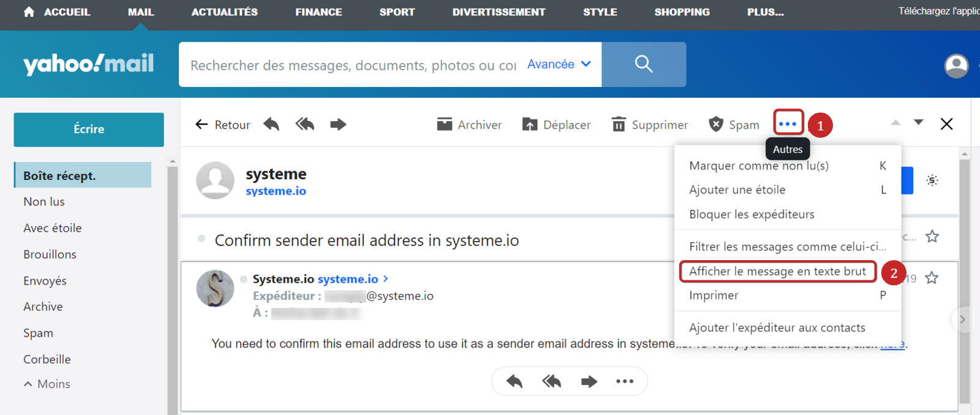Open the Brouillons folder
980x415 pixels.
point(50,254)
